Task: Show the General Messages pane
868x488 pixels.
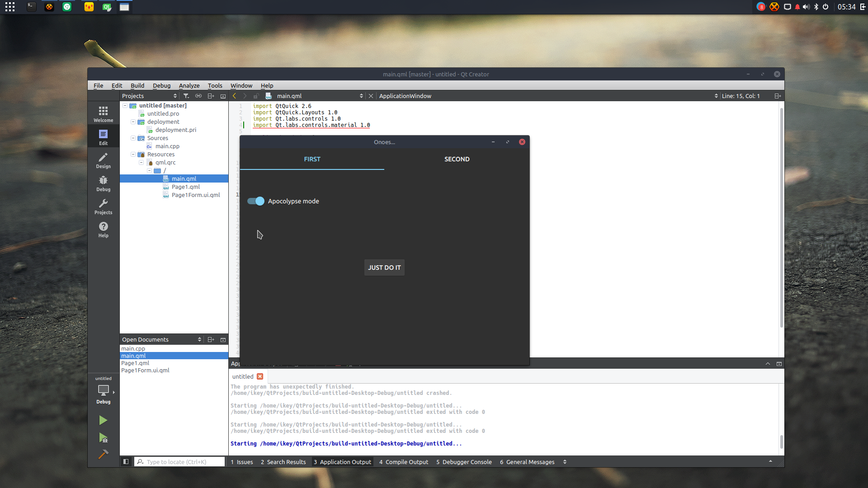Action: pos(527,462)
